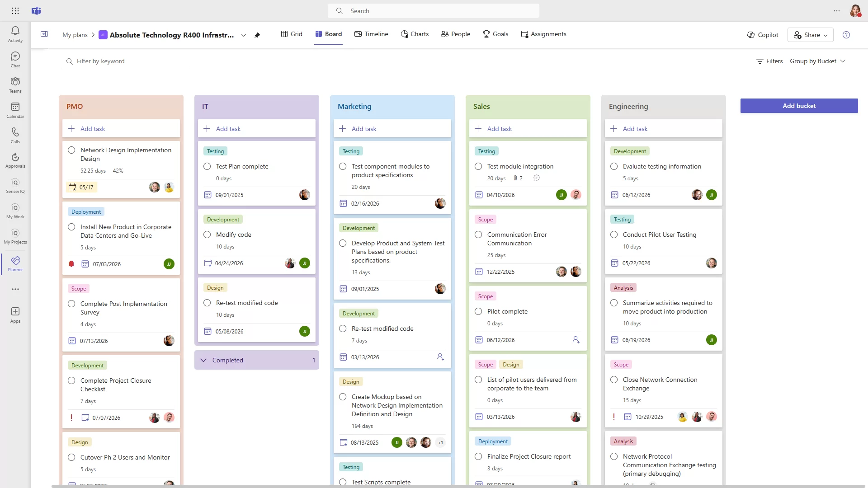Image resolution: width=868 pixels, height=488 pixels.
Task: Open Copilot in the Planner toolbar
Action: coord(762,34)
